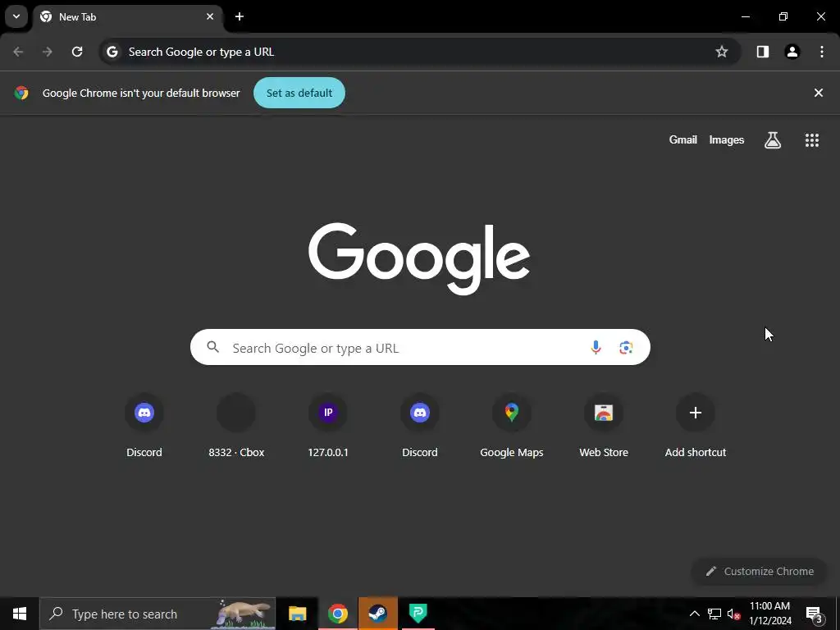Viewport: 840px width, 630px height.
Task: Open the profile avatar menu
Action: pyautogui.click(x=792, y=52)
